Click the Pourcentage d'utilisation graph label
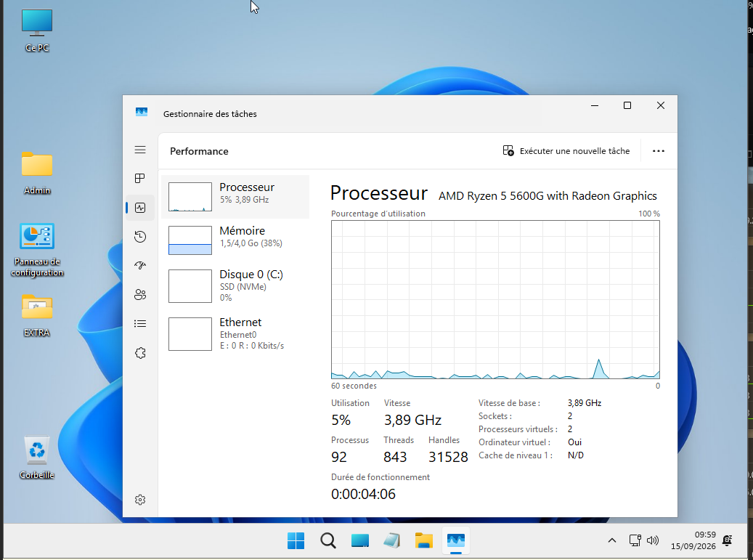Image resolution: width=753 pixels, height=560 pixels. click(x=378, y=214)
